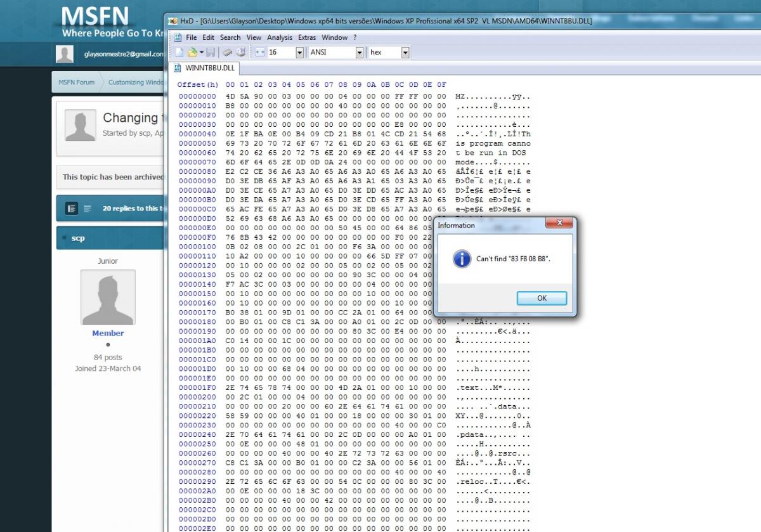Click the "is program canno" decoded text
This screenshot has height=532, width=761.
[x=493, y=143]
